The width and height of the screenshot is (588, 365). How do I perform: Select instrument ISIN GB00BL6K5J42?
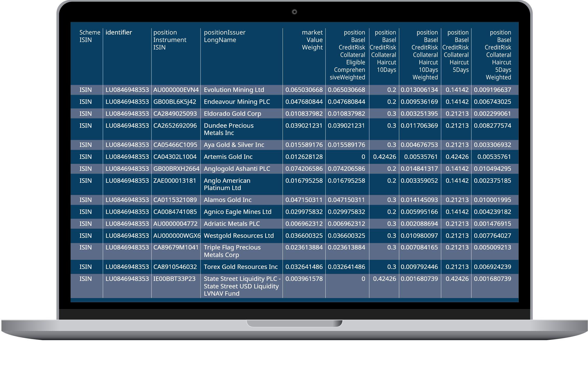tap(175, 102)
